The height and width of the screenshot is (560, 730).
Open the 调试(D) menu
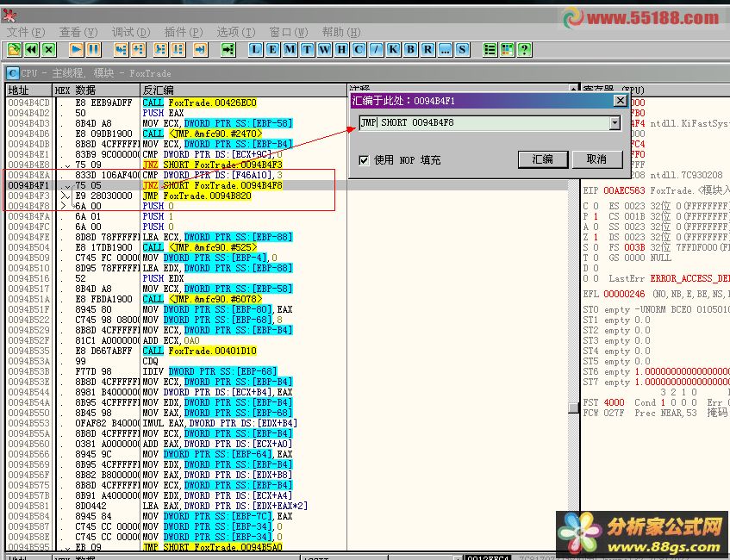tap(131, 32)
